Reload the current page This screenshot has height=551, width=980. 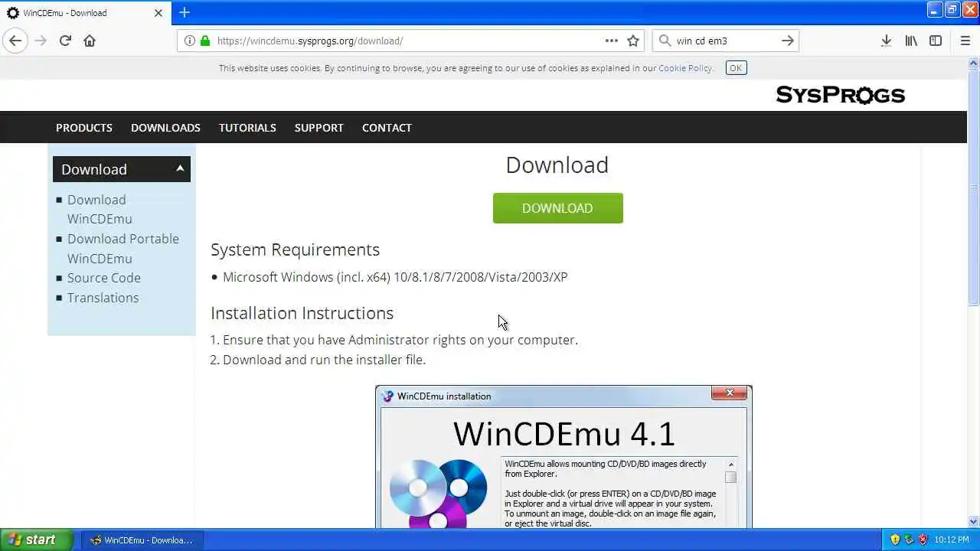pos(65,41)
